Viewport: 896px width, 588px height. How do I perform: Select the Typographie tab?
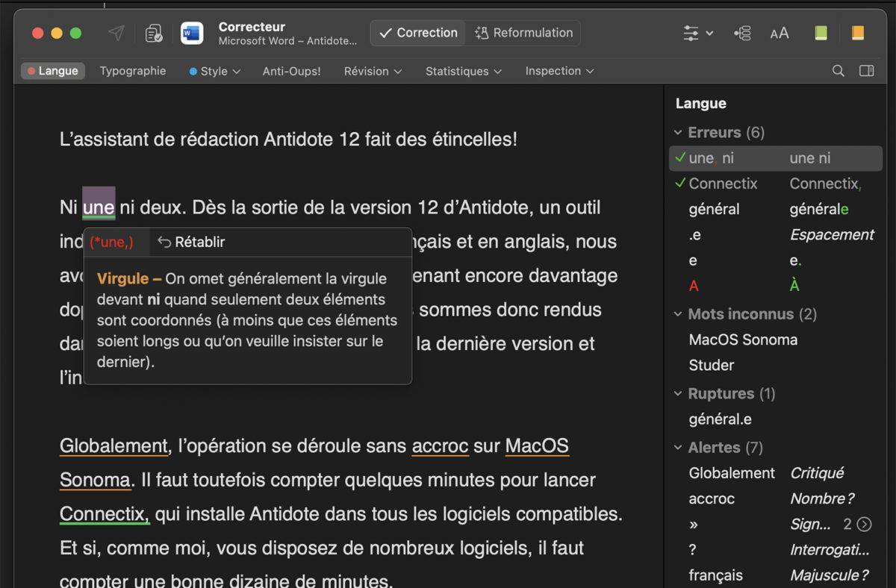coord(133,71)
